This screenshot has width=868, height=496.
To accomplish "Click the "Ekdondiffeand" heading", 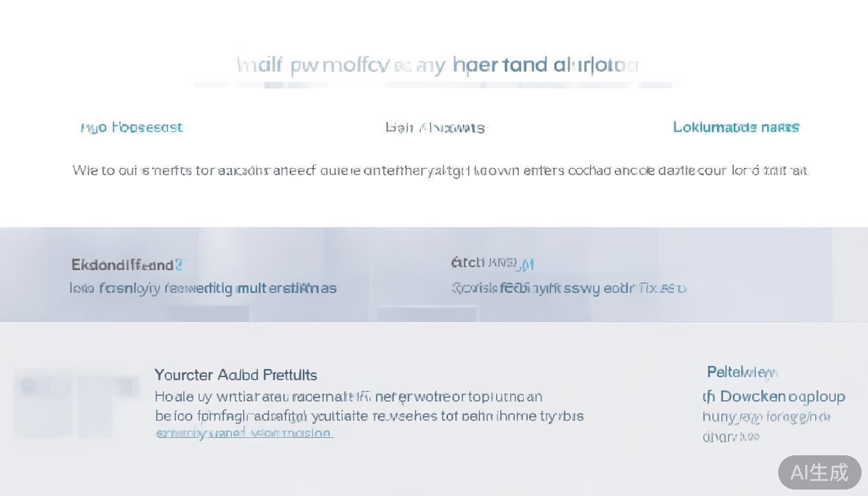I will (122, 265).
